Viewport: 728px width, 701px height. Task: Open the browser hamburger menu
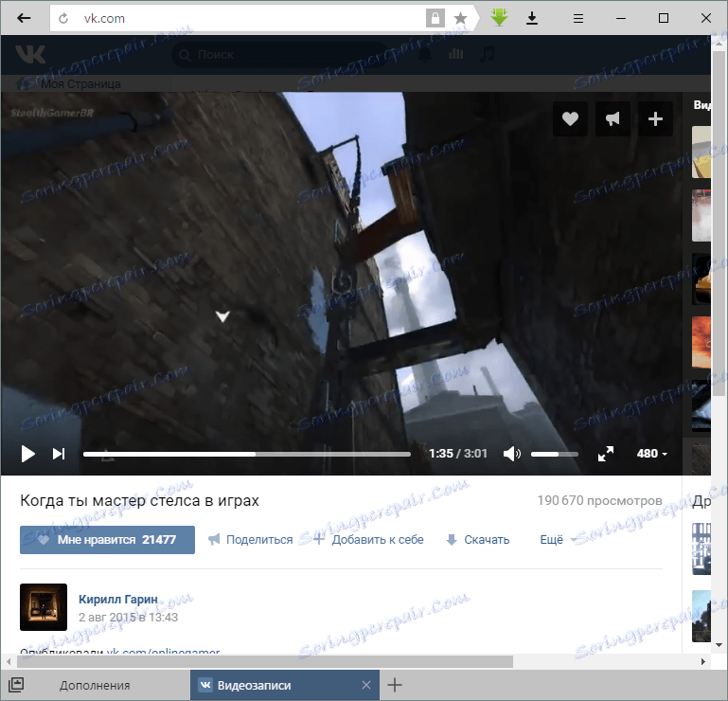pos(578,19)
